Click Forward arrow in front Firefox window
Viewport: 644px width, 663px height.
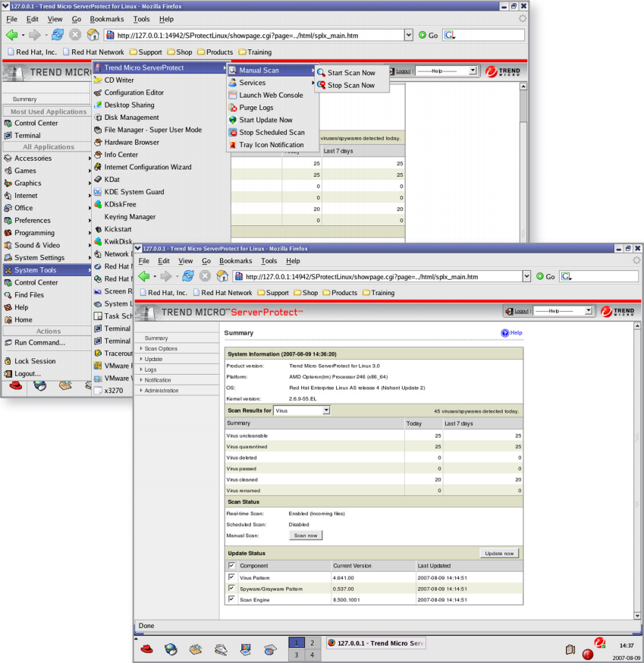click(166, 277)
